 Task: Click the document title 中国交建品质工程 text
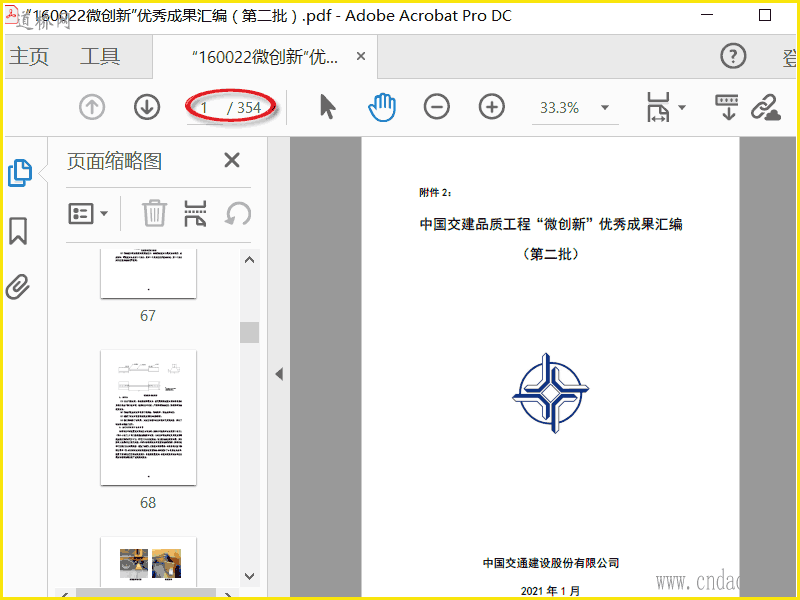551,224
